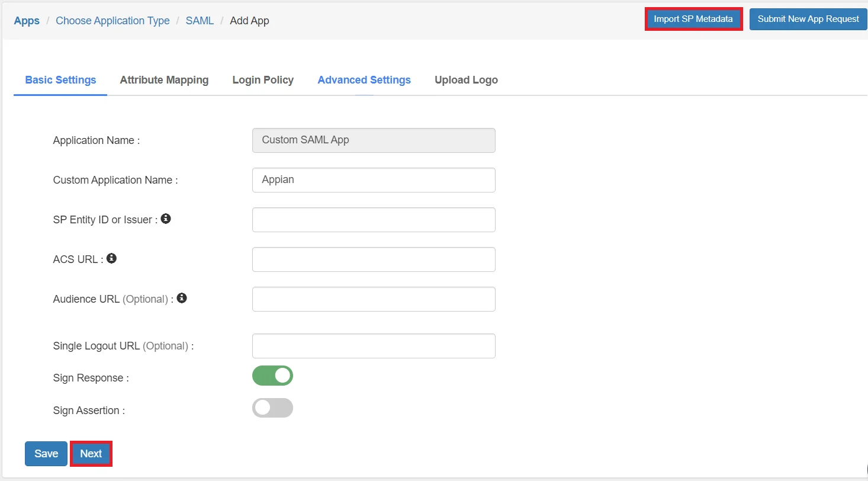Enable the Sign Assertion toggle
This screenshot has height=481, width=868.
(272, 408)
